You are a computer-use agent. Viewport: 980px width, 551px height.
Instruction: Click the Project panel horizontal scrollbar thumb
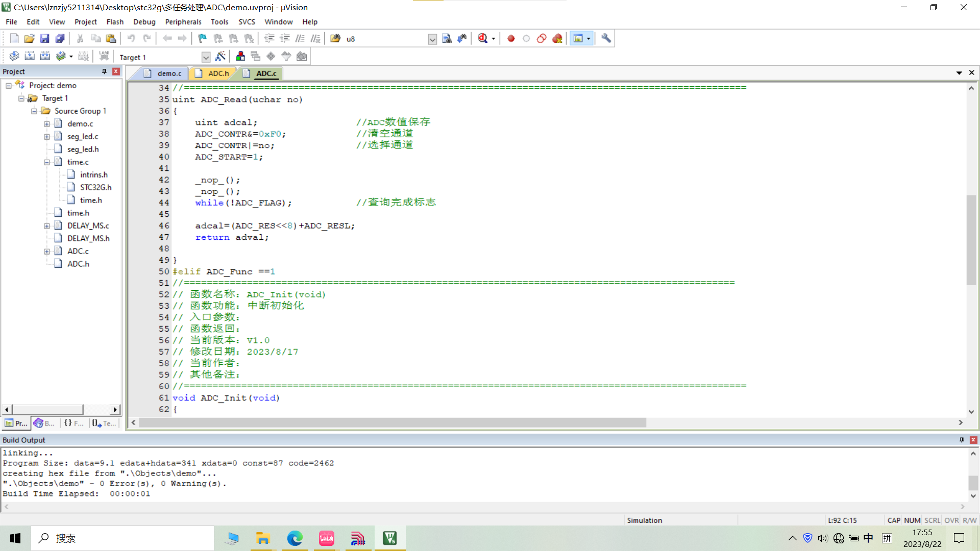[48, 410]
